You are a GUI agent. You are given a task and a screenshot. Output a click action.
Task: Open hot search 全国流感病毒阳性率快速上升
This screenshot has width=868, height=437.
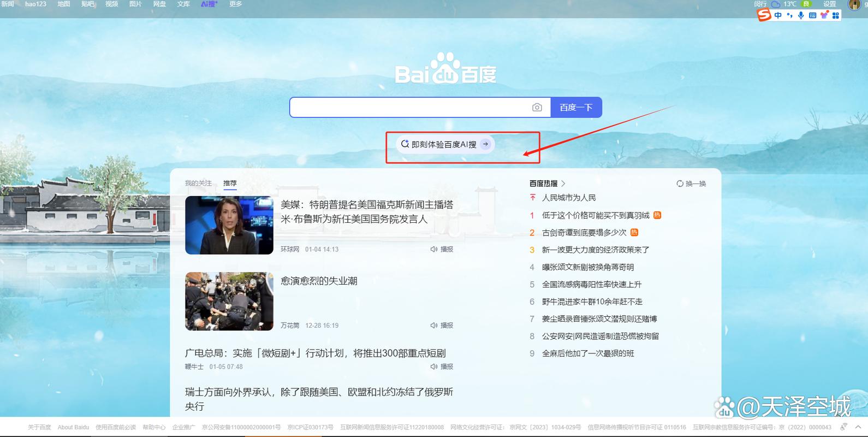click(x=592, y=285)
